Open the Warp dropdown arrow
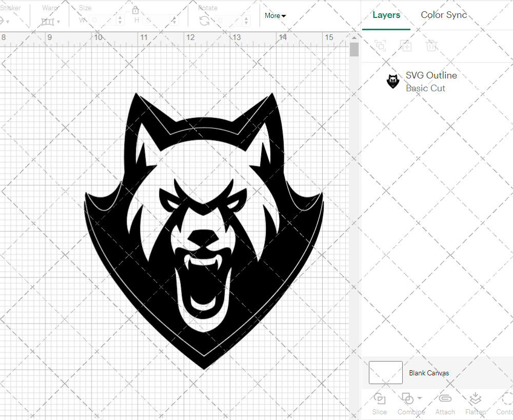The height and width of the screenshot is (420, 513). (x=59, y=21)
